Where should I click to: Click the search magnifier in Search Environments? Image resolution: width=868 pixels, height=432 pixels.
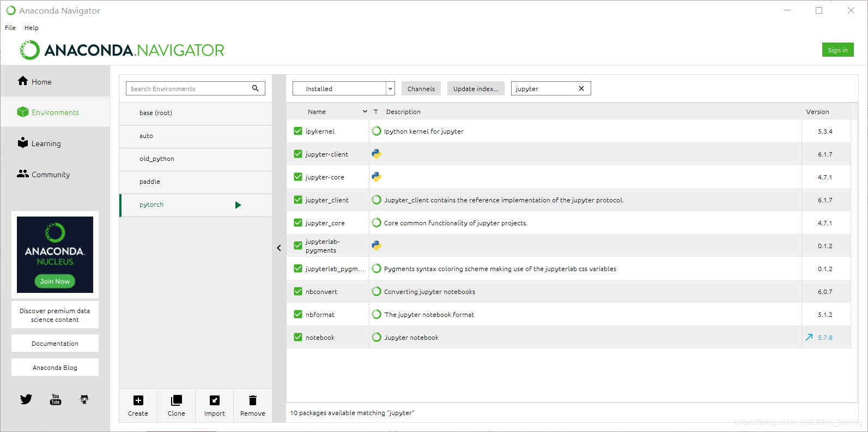(256, 88)
